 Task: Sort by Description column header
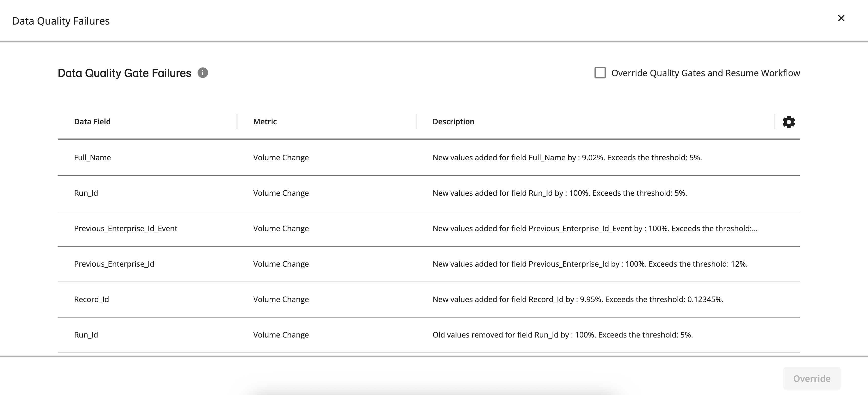453,122
